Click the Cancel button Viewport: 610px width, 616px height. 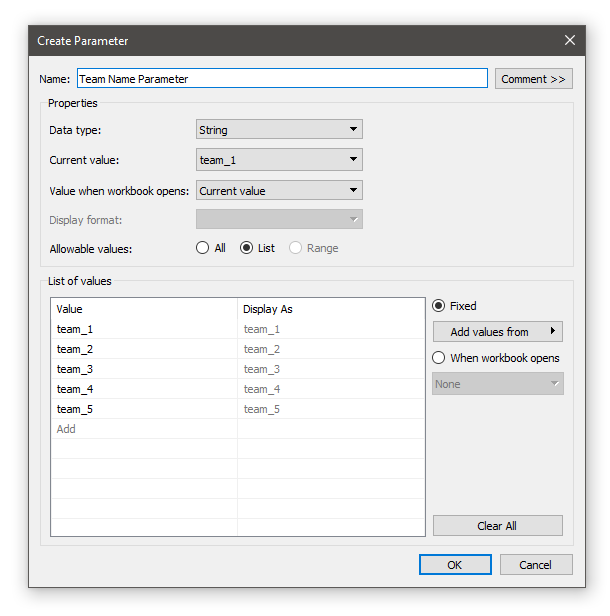(536, 565)
